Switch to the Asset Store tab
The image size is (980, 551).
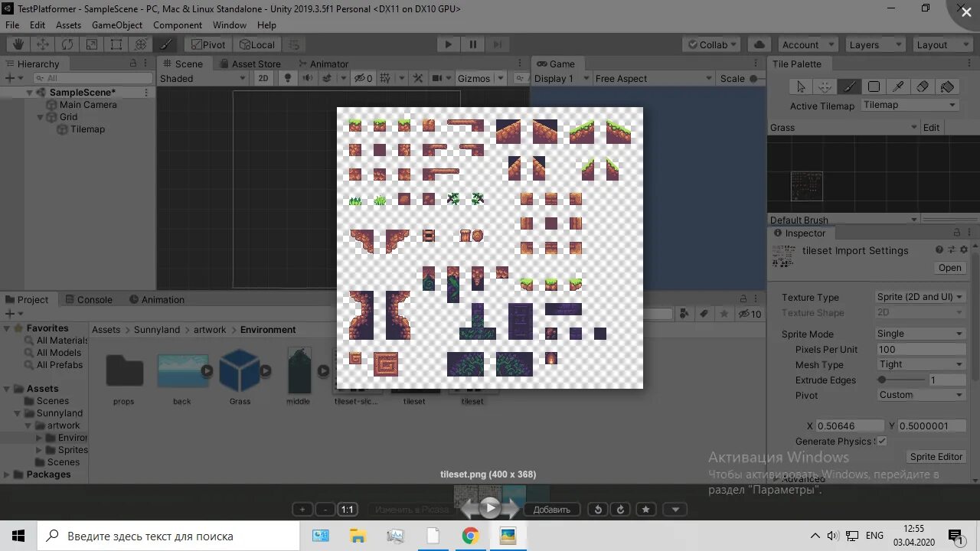pos(250,64)
